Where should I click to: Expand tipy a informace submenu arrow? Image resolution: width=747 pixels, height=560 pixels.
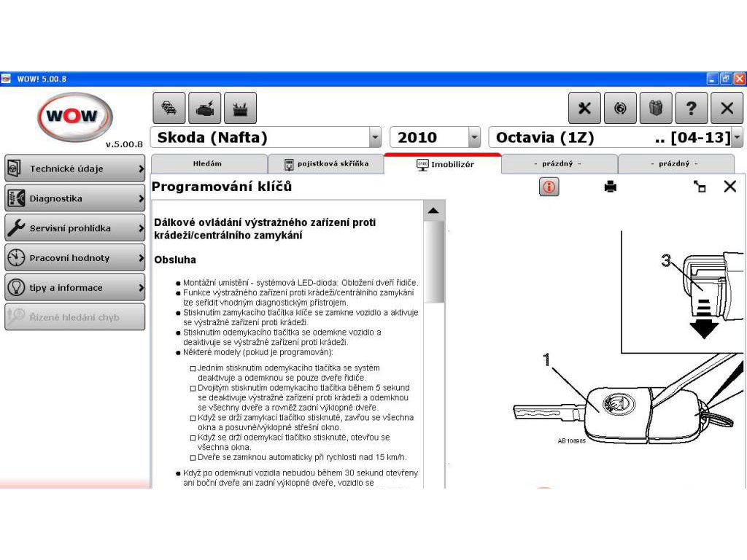click(x=141, y=287)
